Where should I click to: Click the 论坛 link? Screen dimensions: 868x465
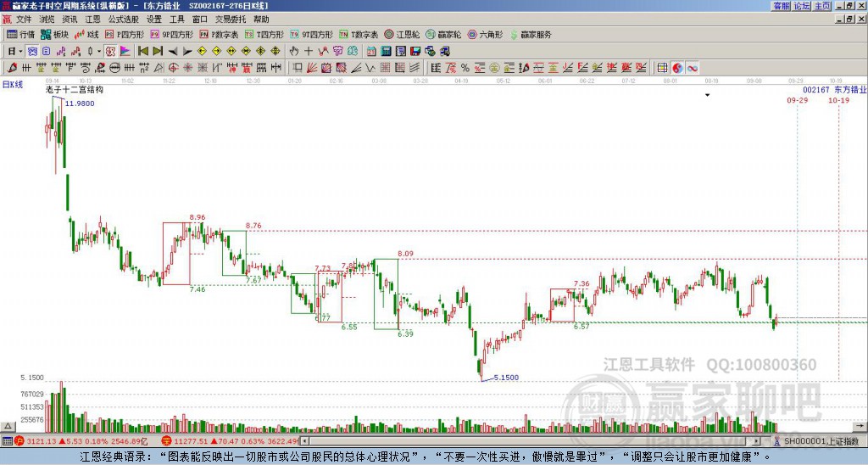click(x=802, y=6)
